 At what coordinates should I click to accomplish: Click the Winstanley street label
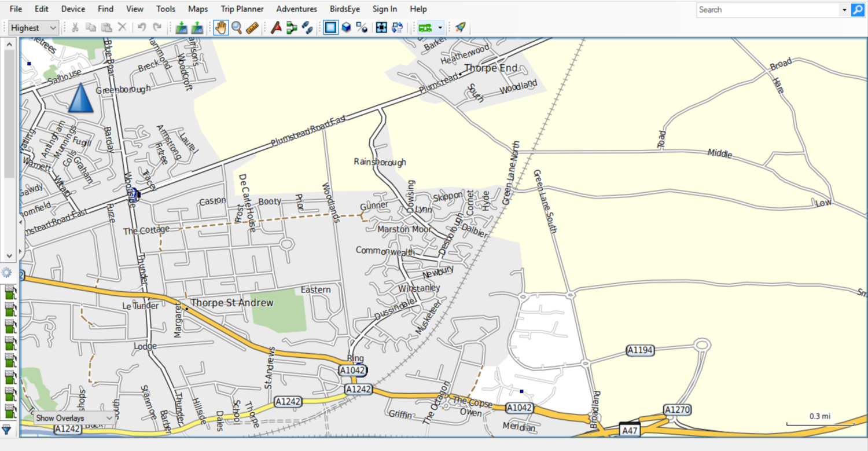click(x=420, y=288)
